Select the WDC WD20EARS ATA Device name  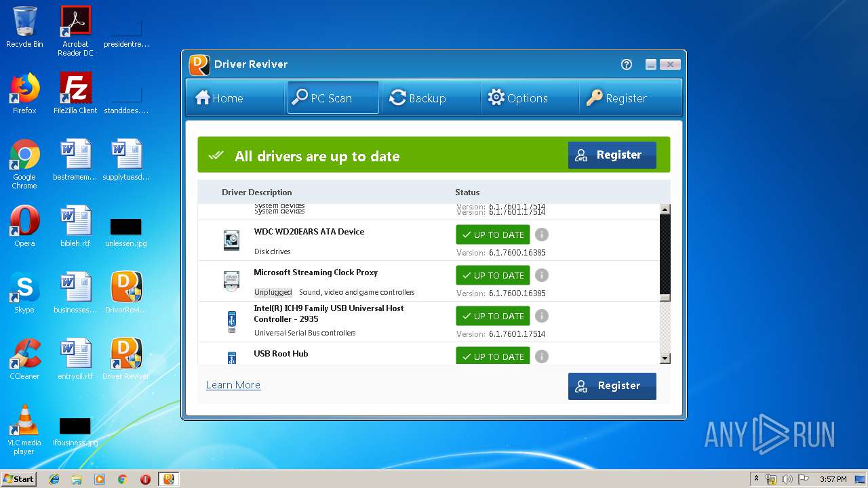[309, 232]
